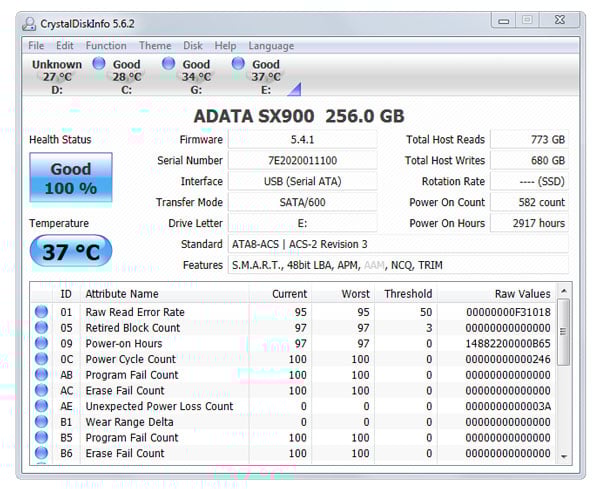Click the CrystalDiskInfo title bar app icon
The width and height of the screenshot is (600, 489).
[29, 24]
